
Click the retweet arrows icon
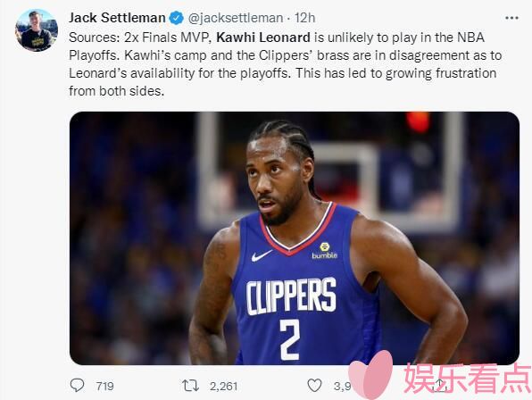pos(190,386)
